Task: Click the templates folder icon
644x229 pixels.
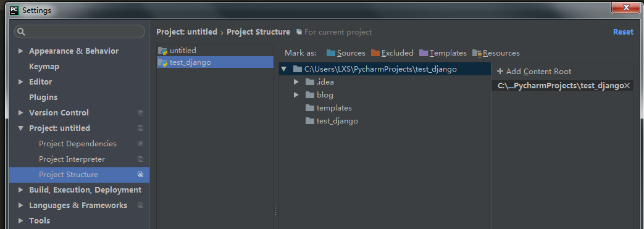Action: coord(310,109)
